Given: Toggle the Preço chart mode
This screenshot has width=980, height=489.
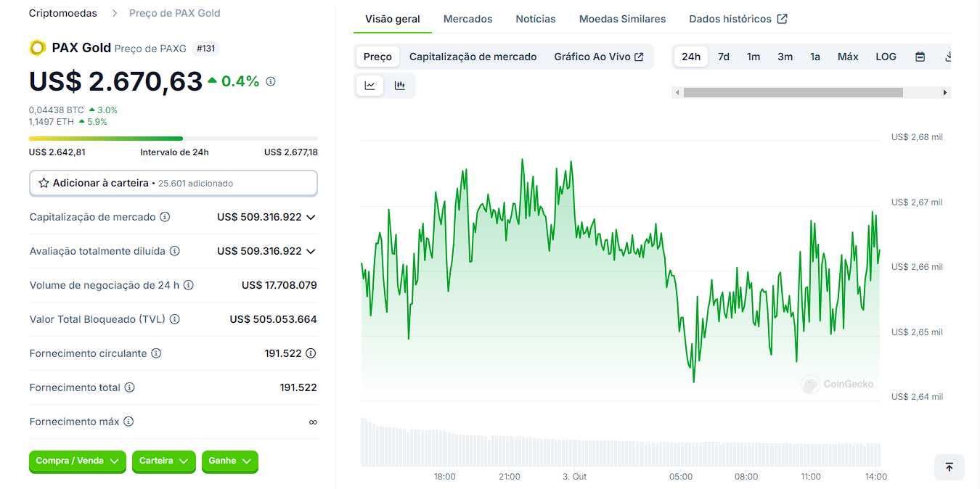Looking at the screenshot, I should [x=377, y=56].
